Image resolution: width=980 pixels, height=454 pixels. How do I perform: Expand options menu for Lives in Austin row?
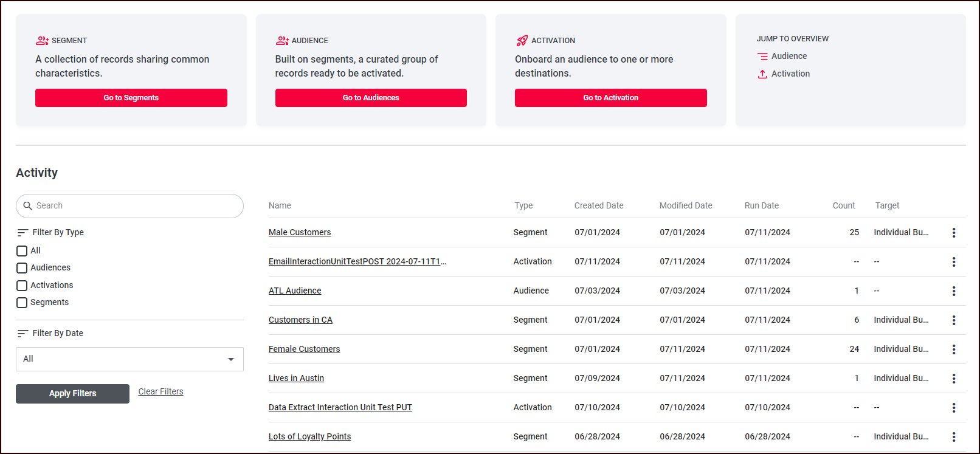[x=953, y=379]
